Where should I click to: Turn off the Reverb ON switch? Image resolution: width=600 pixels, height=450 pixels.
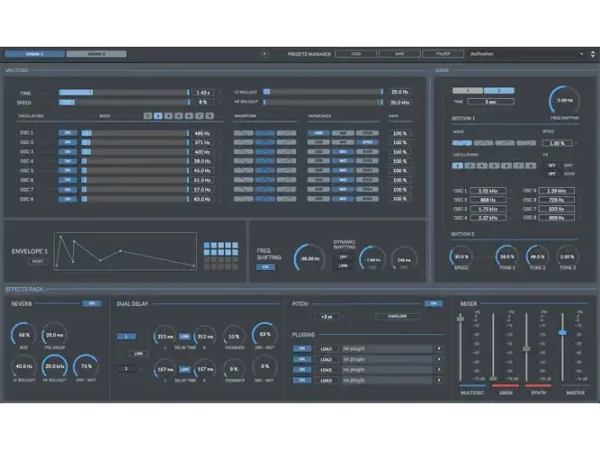(x=92, y=303)
